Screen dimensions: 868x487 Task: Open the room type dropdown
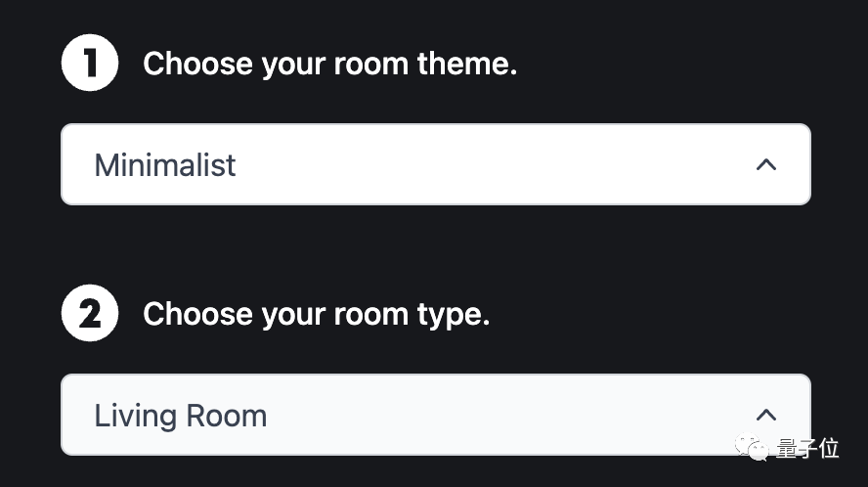(x=436, y=415)
